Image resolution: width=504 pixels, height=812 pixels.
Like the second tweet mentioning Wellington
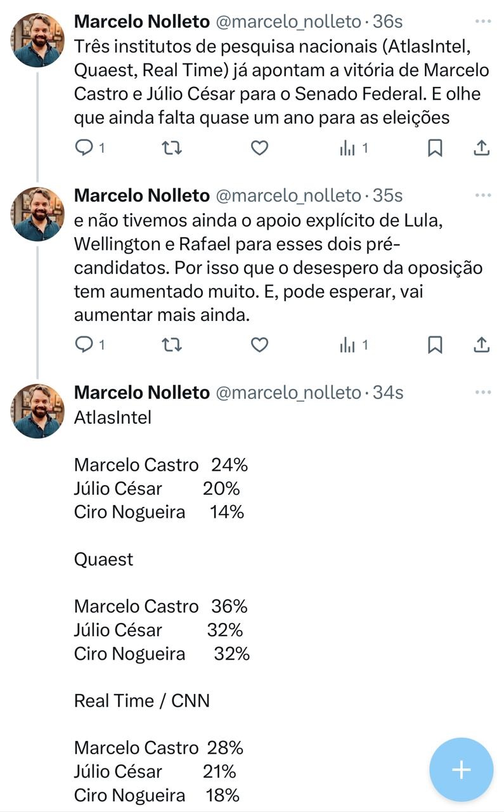pyautogui.click(x=259, y=344)
